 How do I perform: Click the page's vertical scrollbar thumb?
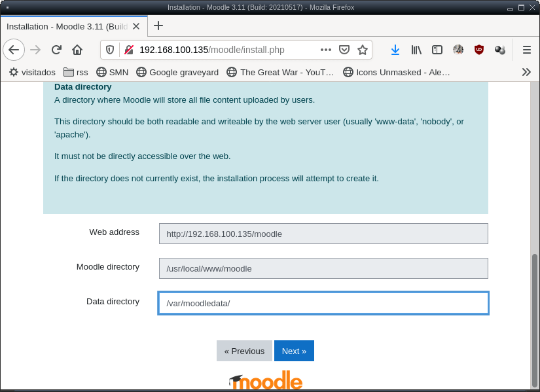535,321
